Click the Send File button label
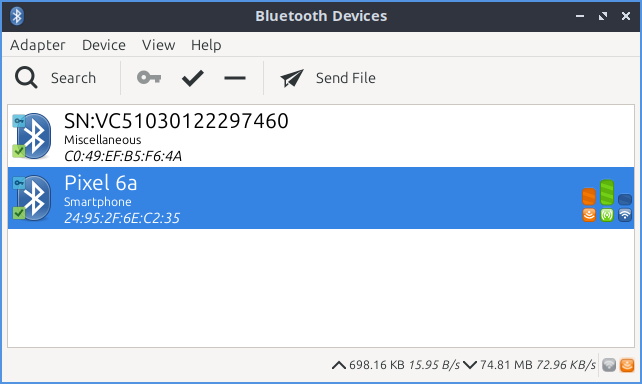 [x=346, y=78]
